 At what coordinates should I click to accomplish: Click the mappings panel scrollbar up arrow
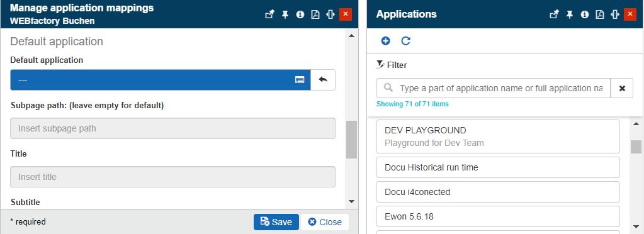(x=351, y=36)
